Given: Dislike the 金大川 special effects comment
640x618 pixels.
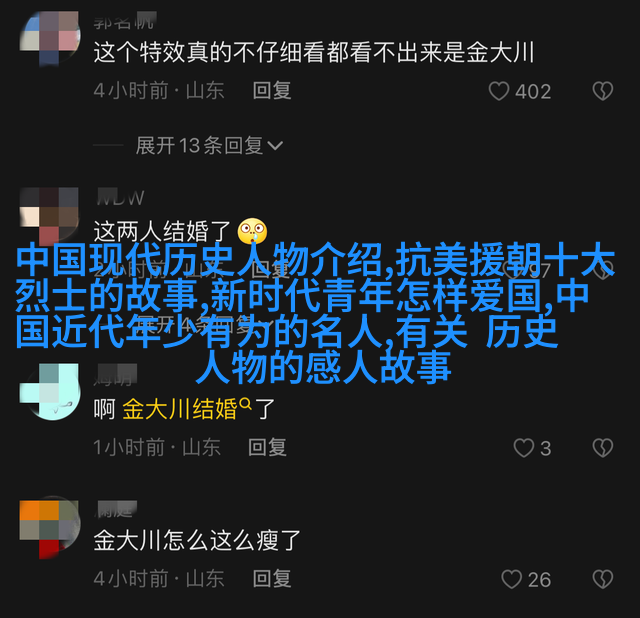Looking at the screenshot, I should coord(603,91).
